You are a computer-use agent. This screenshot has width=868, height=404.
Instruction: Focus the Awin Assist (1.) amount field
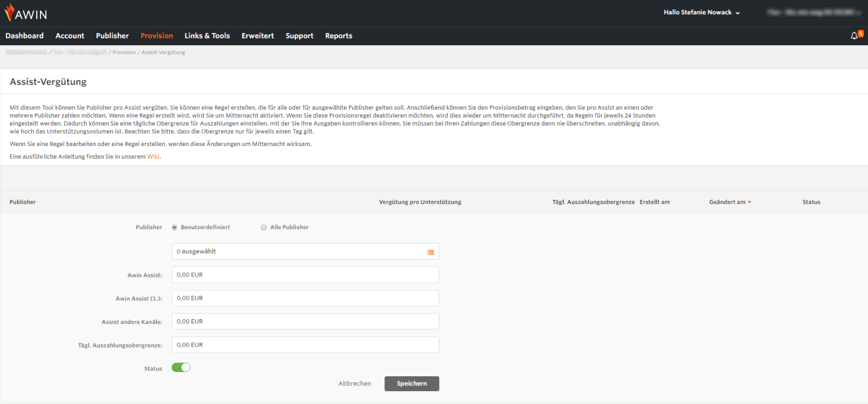click(x=305, y=298)
